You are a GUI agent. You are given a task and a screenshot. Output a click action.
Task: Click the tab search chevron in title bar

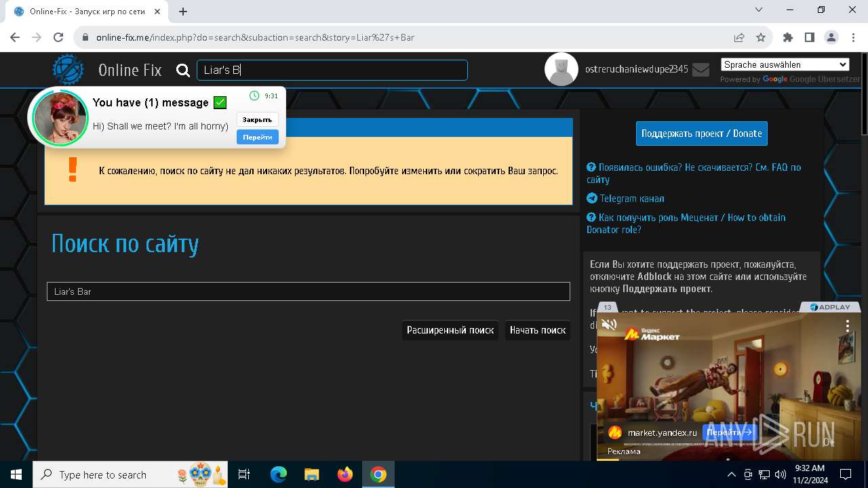(x=759, y=9)
